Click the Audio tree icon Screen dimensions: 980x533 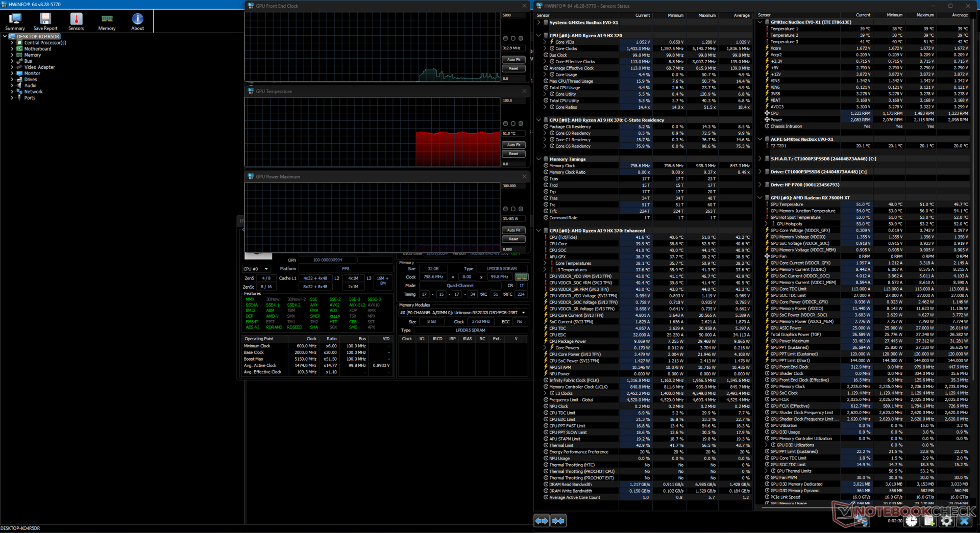pyautogui.click(x=19, y=86)
